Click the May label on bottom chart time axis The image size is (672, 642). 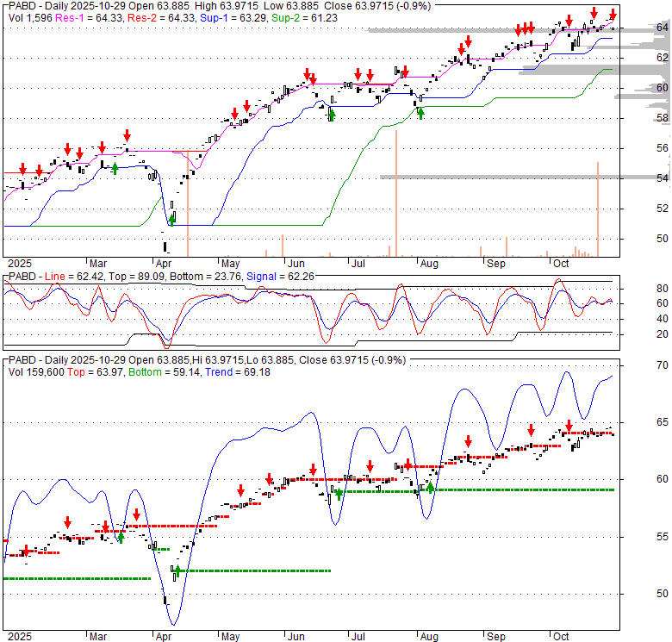coord(229,635)
